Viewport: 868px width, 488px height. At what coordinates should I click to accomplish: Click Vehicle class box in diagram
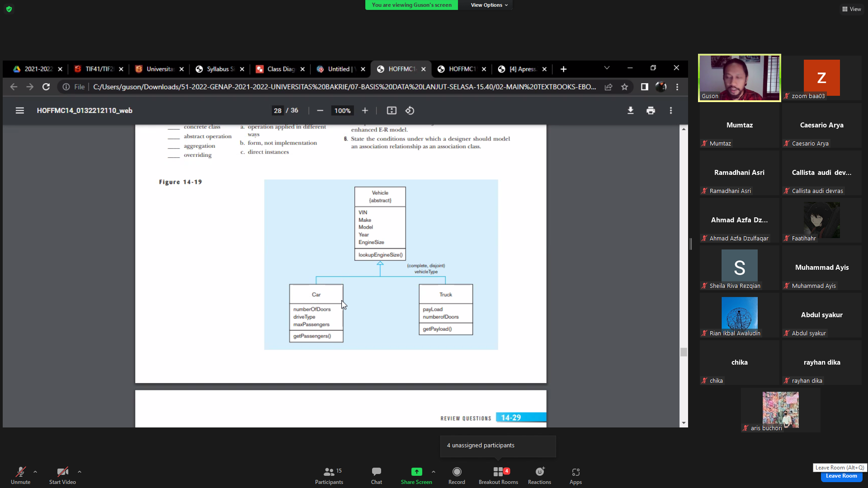pyautogui.click(x=380, y=224)
